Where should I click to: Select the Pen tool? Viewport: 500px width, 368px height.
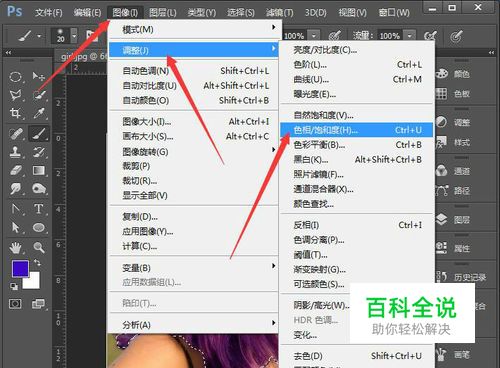[x=15, y=209]
